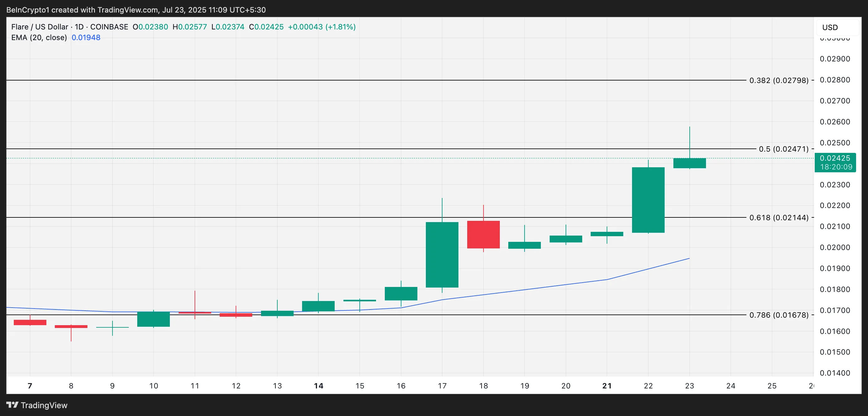
Task: Click the 0.382 (0.02798) Fibonacci level label
Action: point(779,80)
